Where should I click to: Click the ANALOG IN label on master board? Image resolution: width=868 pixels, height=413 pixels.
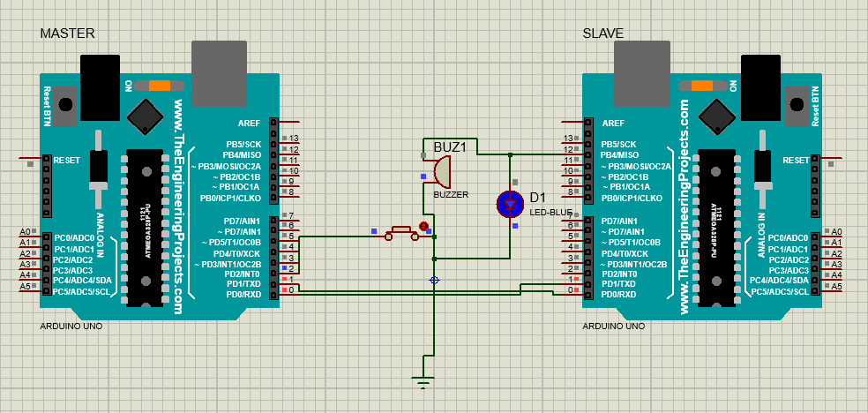(x=101, y=235)
